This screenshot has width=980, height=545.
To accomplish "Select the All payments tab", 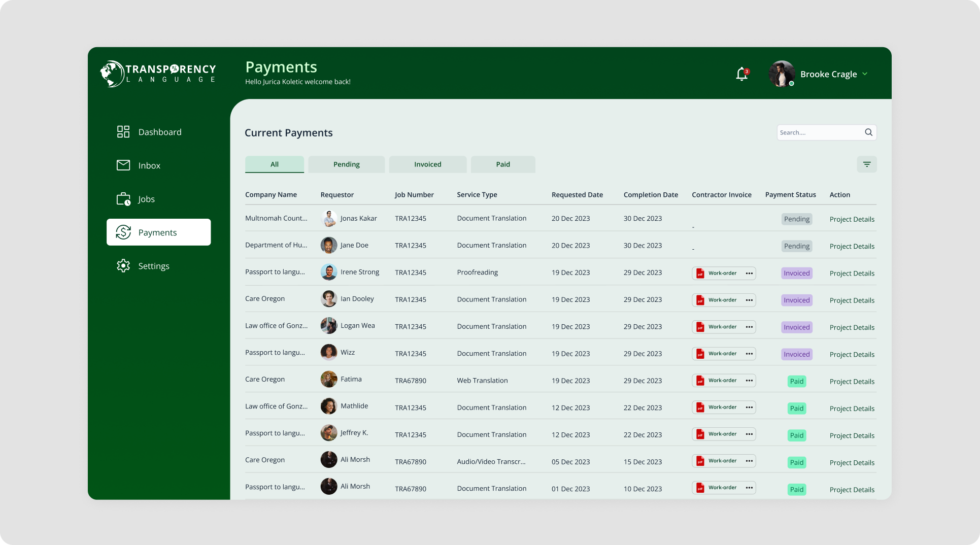I will click(x=275, y=164).
